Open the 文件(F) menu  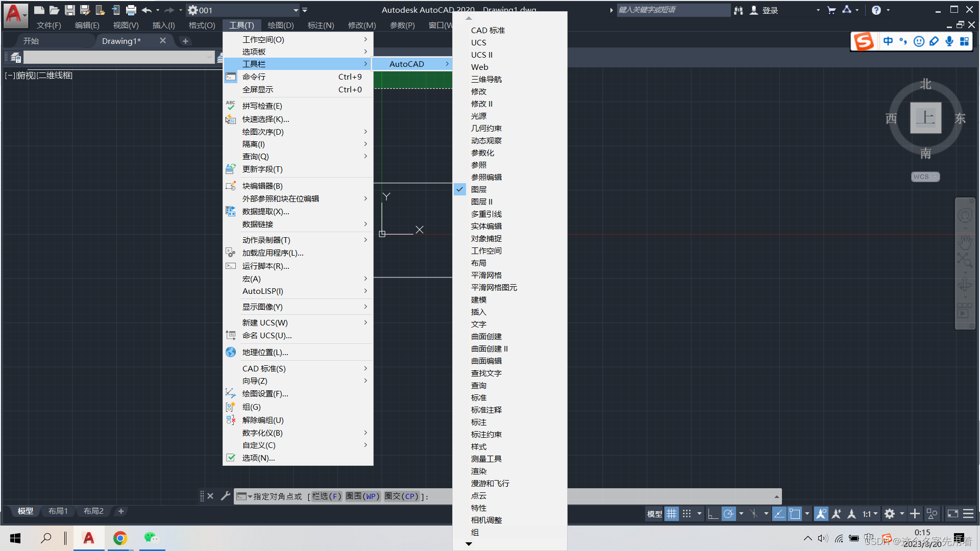click(x=49, y=25)
